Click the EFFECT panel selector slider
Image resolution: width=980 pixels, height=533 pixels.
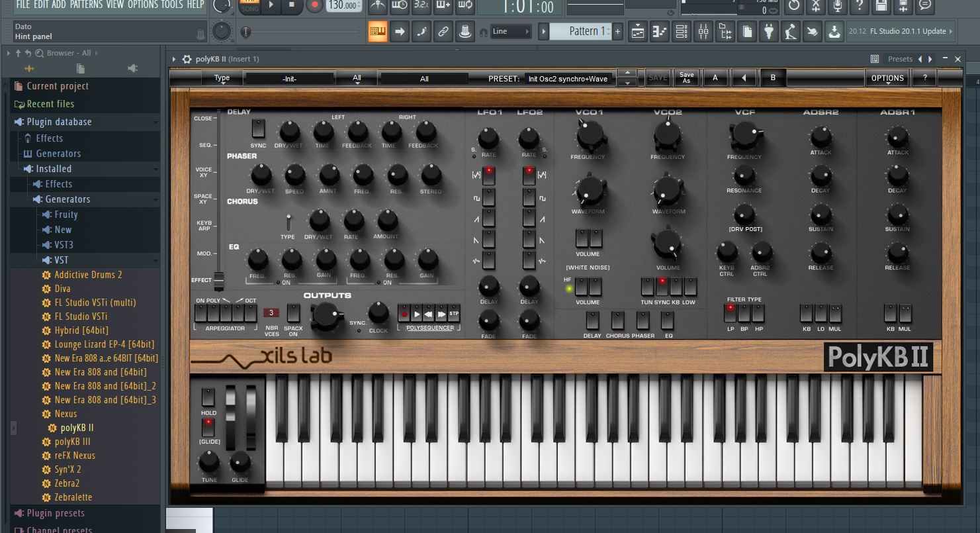pos(219,280)
